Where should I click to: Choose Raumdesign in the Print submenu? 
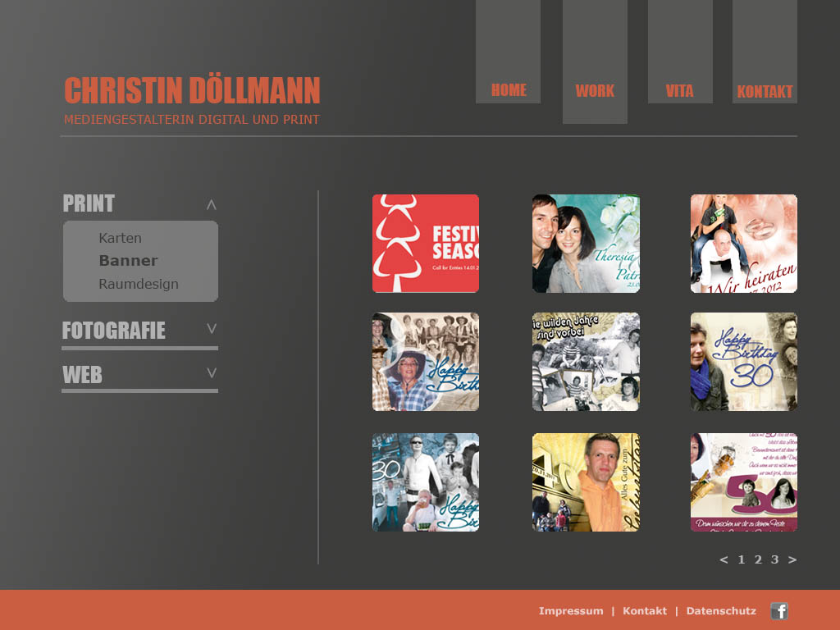pos(139,284)
